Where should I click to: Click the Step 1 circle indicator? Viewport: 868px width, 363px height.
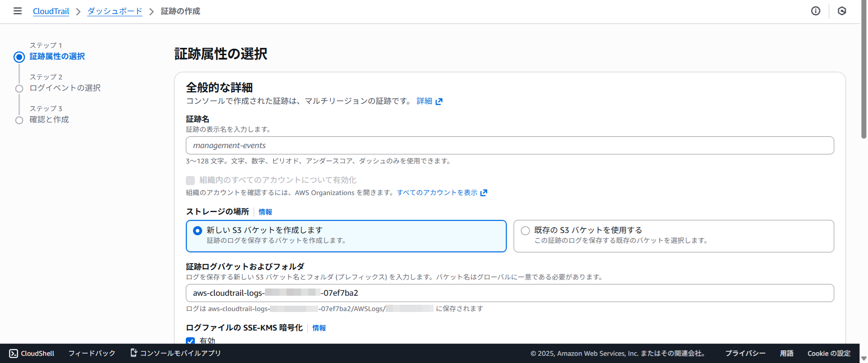(19, 57)
